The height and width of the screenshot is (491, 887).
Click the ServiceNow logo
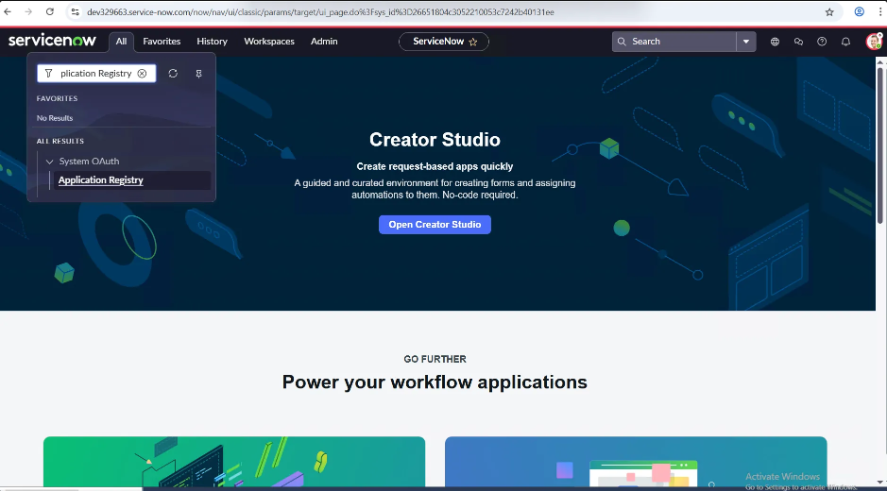tap(52, 41)
